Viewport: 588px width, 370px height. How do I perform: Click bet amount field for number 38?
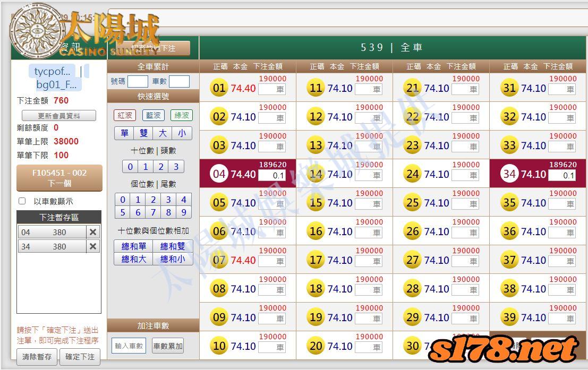(x=562, y=290)
